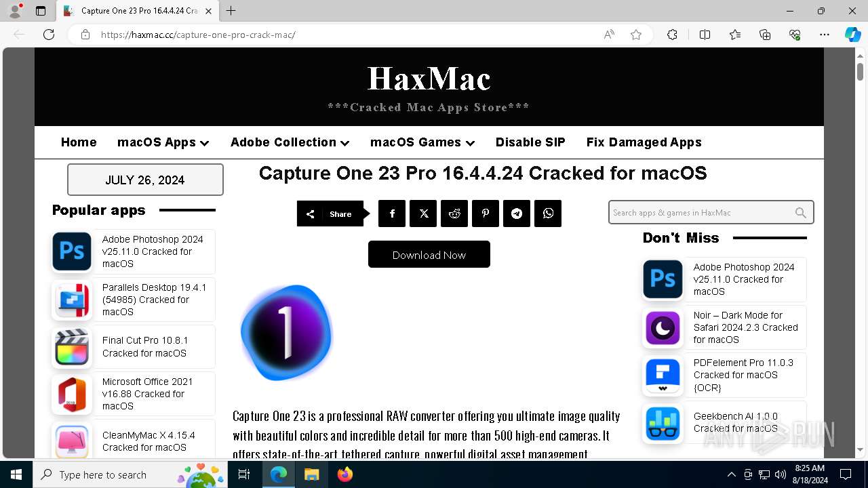This screenshot has height=488, width=868.
Task: Refresh the browser page
Action: coord(49,35)
